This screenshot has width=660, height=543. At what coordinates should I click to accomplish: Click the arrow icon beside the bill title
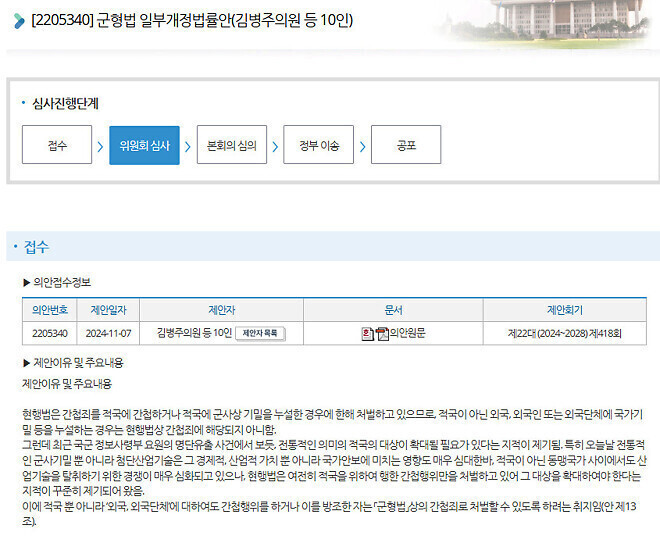[x=19, y=21]
